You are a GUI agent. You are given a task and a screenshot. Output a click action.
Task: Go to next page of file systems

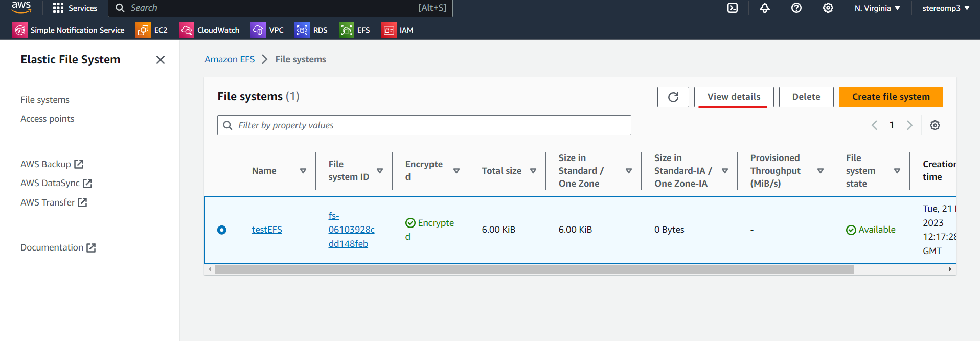click(909, 125)
